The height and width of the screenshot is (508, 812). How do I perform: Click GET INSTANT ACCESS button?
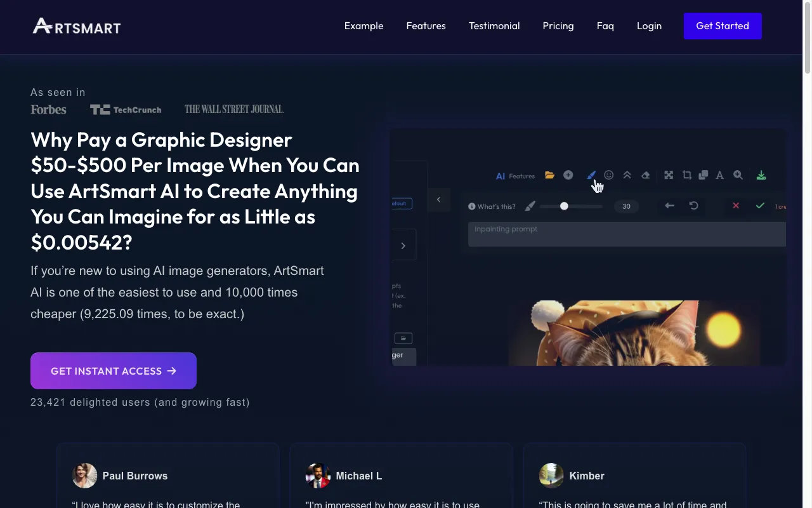pyautogui.click(x=114, y=371)
